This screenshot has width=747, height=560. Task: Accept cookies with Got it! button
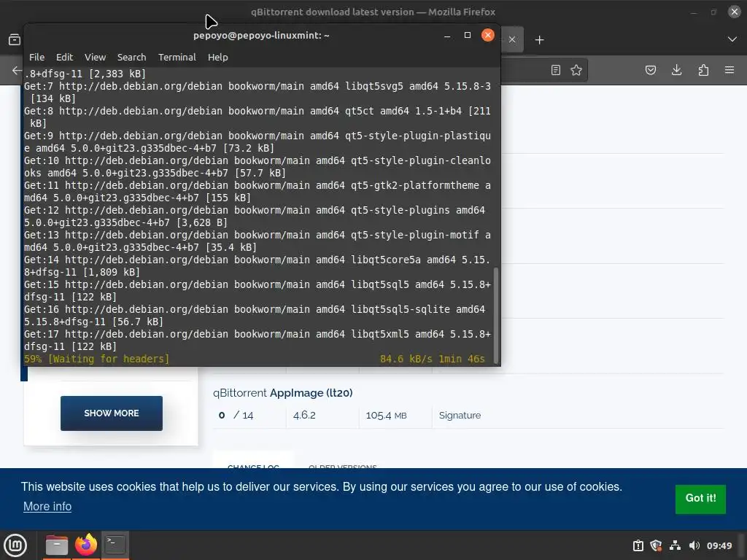coord(700,499)
